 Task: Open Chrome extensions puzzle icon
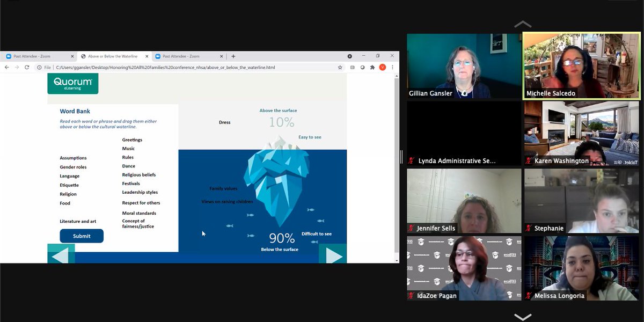pos(372,68)
